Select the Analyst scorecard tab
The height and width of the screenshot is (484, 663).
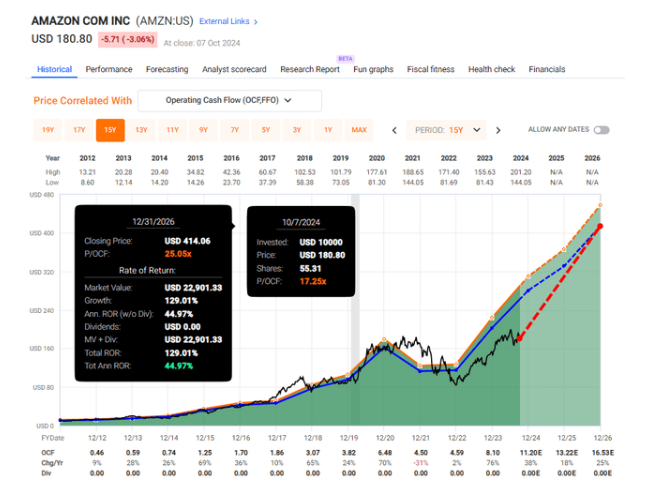(234, 69)
